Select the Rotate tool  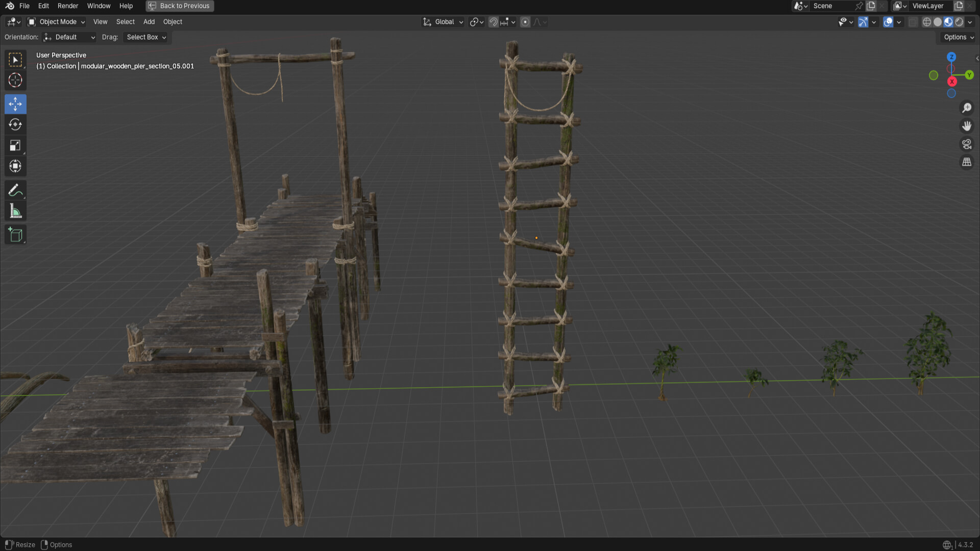click(15, 124)
